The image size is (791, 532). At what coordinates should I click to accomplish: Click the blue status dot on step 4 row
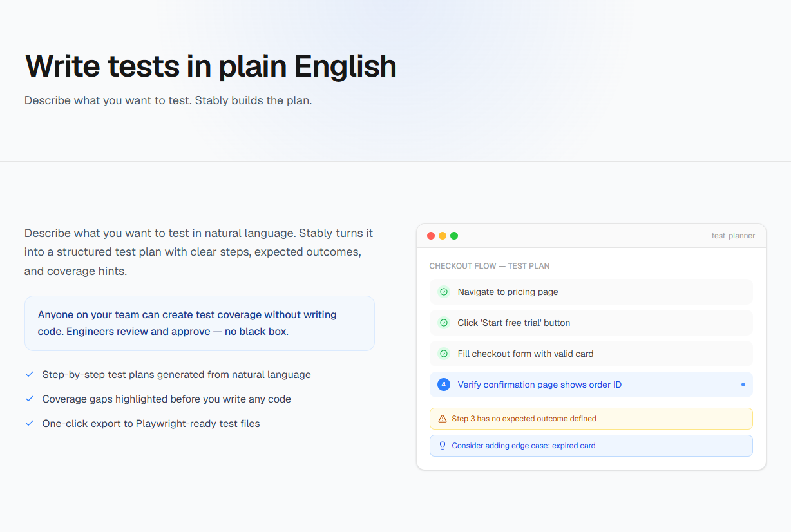(x=743, y=385)
